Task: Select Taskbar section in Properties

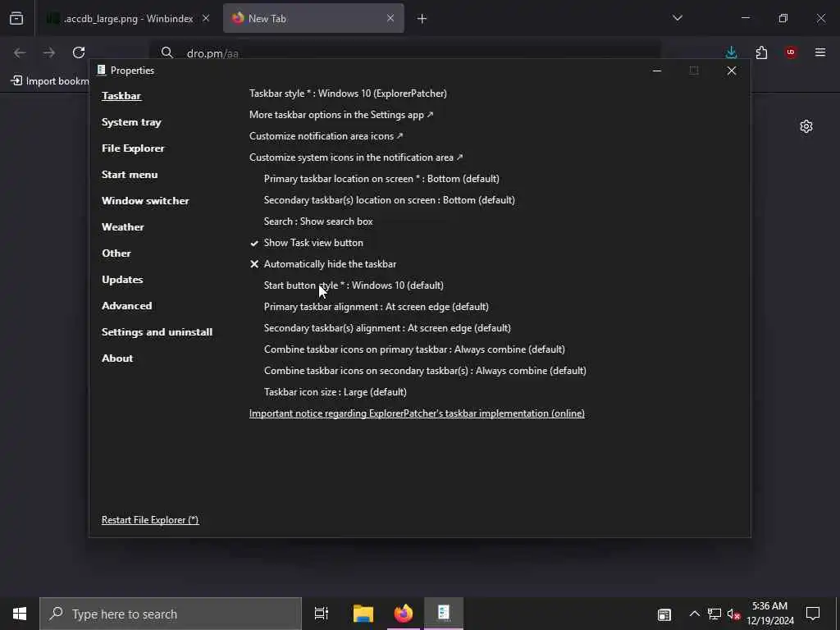Action: (121, 96)
